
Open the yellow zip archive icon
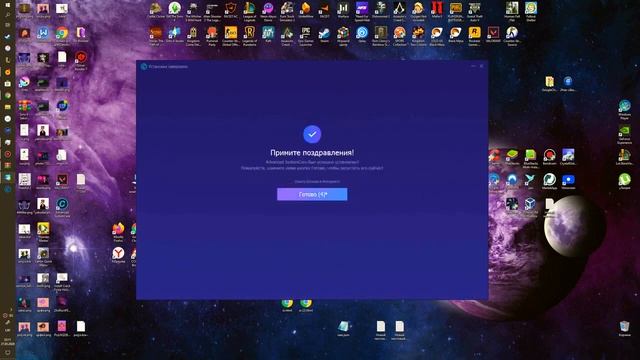coord(549,83)
